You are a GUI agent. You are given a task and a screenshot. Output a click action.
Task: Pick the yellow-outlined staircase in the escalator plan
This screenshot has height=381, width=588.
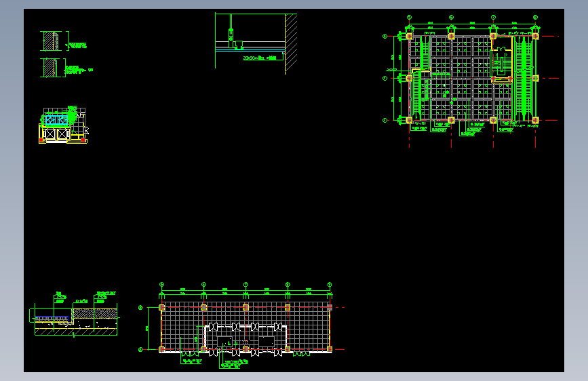click(502, 59)
